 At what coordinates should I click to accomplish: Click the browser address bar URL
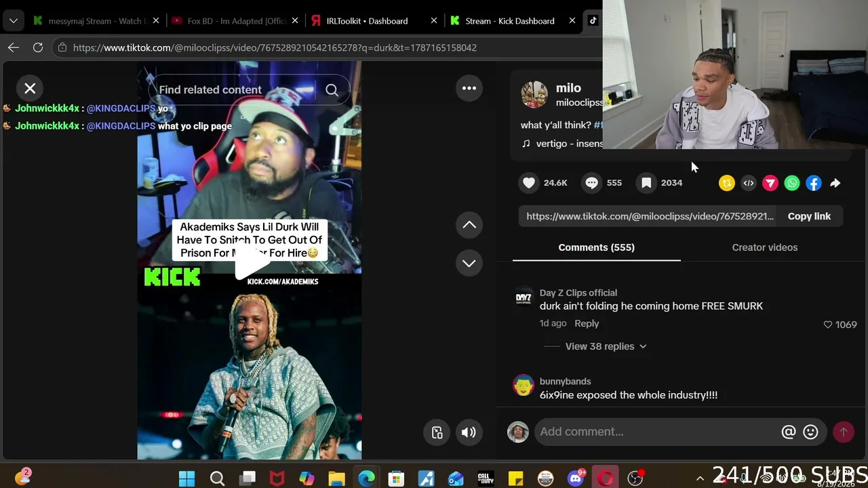pyautogui.click(x=275, y=47)
